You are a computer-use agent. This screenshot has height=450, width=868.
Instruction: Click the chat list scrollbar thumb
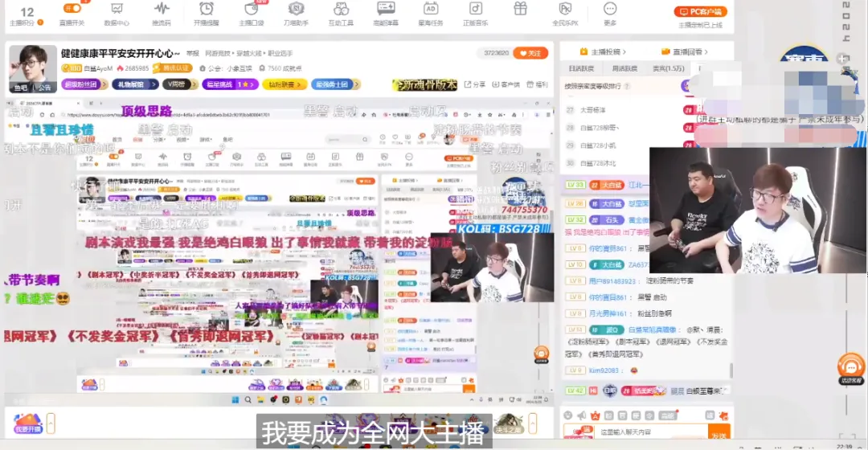click(732, 370)
